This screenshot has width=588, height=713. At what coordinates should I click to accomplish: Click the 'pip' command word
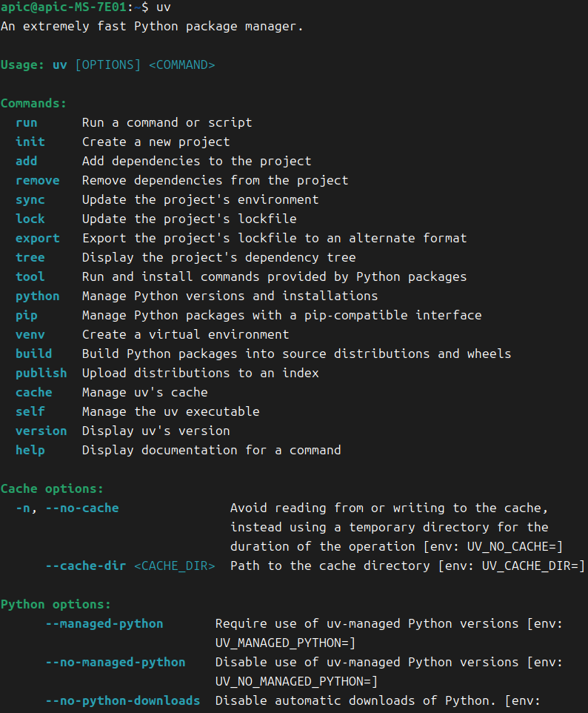[x=27, y=316]
